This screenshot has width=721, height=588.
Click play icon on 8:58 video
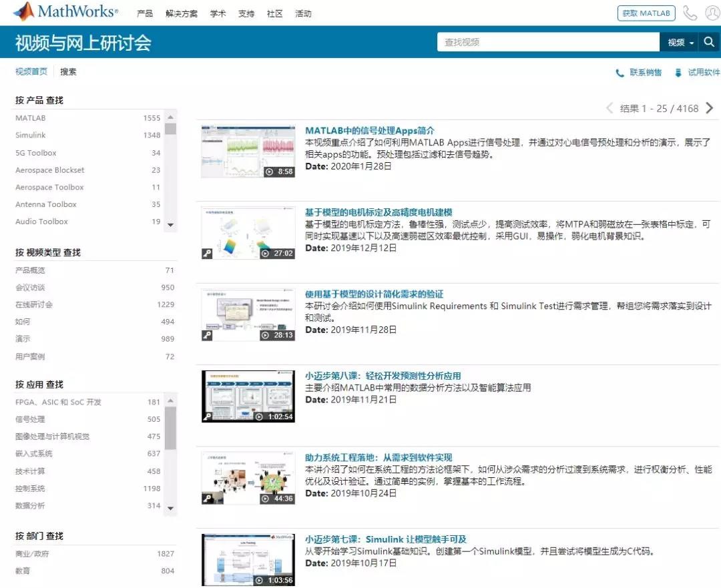pyautogui.click(x=270, y=172)
